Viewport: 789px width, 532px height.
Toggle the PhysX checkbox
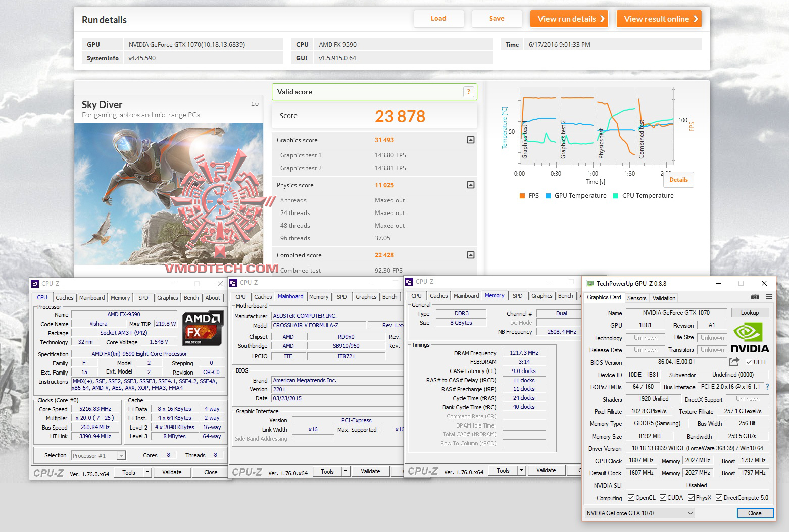[691, 498]
